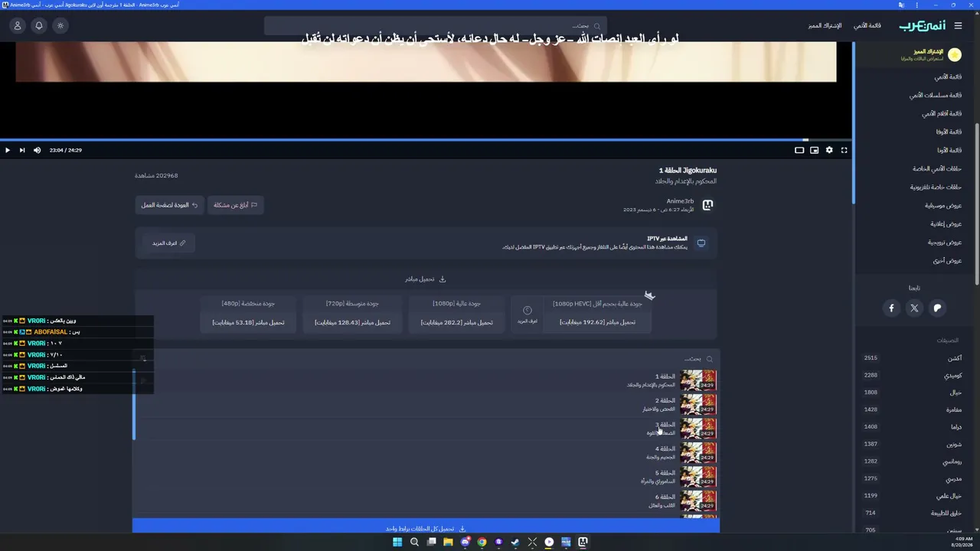
Task: Open episode 3 thumbnail in the list
Action: (x=698, y=429)
